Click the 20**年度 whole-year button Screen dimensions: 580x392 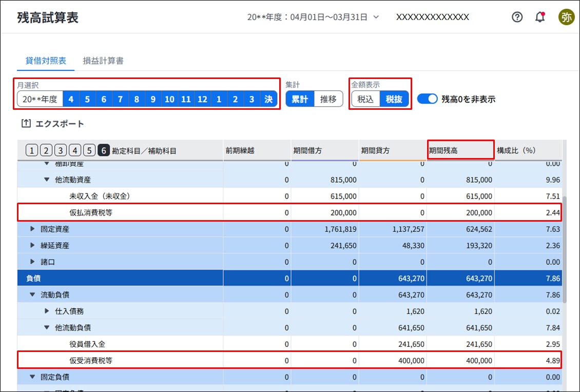click(40, 99)
